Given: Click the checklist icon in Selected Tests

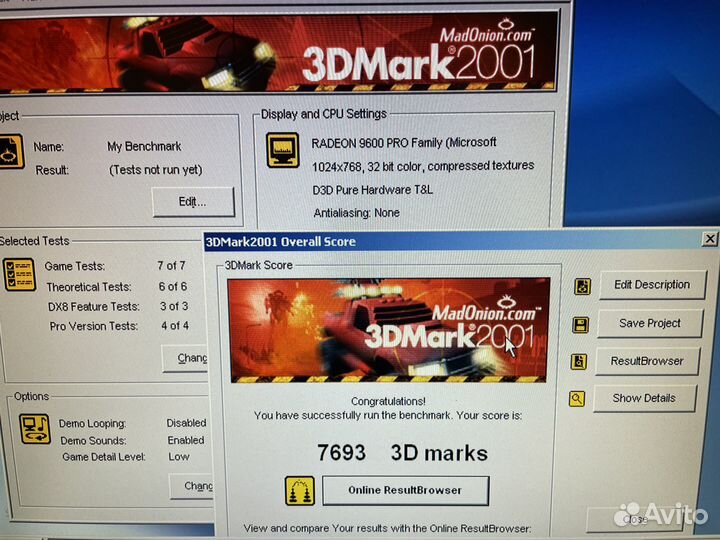Looking at the screenshot, I should 19,275.
